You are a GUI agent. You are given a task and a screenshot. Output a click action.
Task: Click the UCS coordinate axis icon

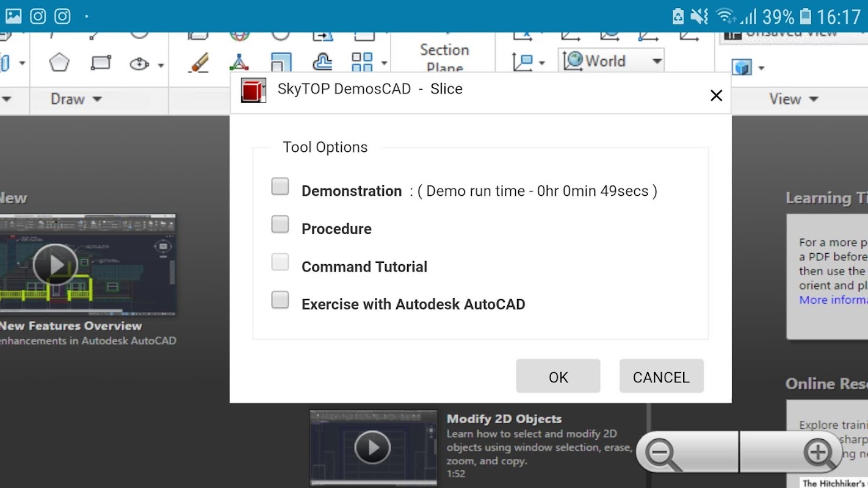(523, 62)
